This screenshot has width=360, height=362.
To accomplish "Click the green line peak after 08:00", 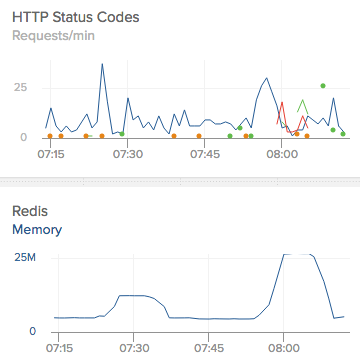I will (x=302, y=100).
